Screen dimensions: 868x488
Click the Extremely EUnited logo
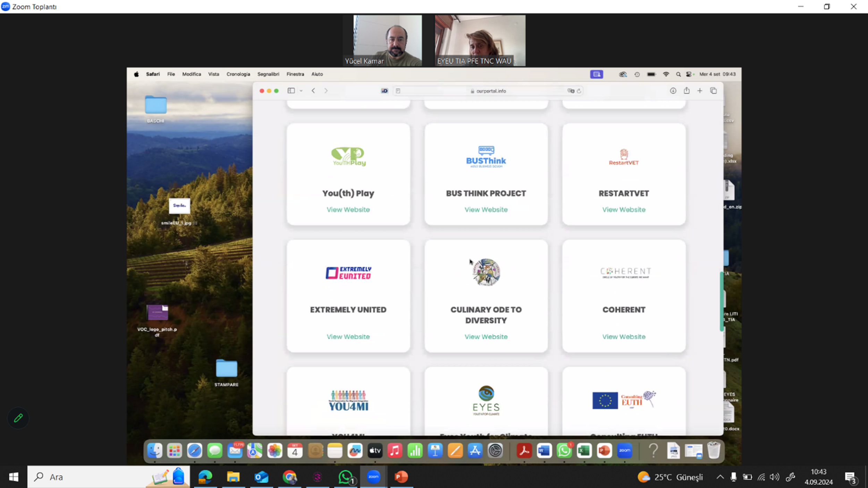(348, 273)
